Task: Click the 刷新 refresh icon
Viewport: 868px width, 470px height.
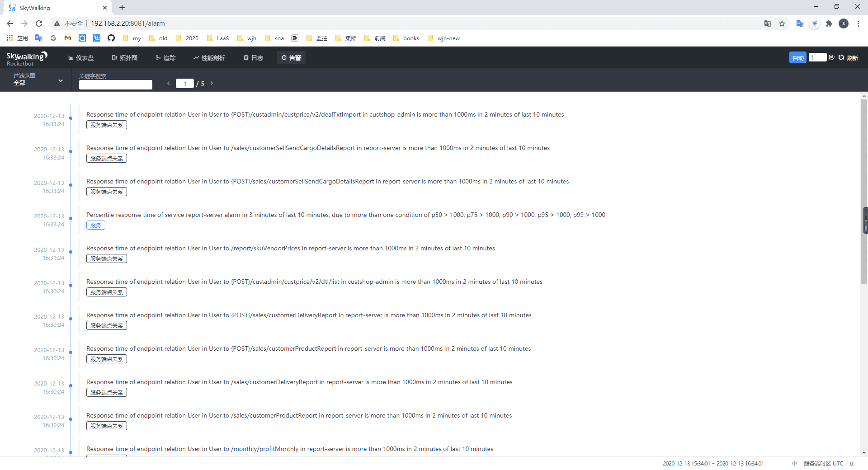Action: click(x=841, y=58)
